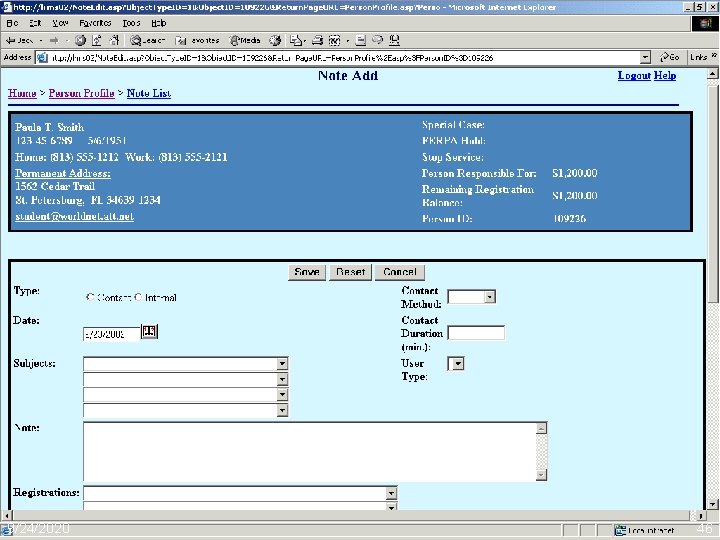The width and height of the screenshot is (720, 540).
Task: Click the Go button beside address bar
Action: [669, 57]
